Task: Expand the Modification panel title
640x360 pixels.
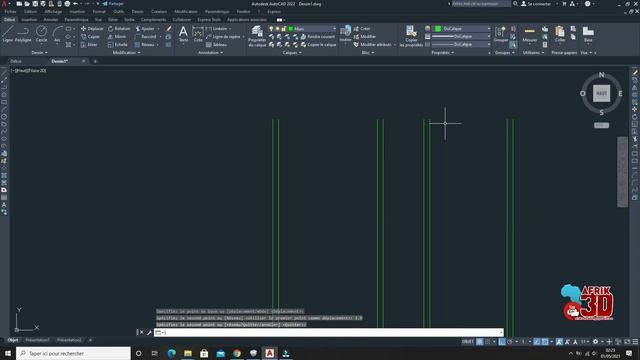Action: click(127, 53)
